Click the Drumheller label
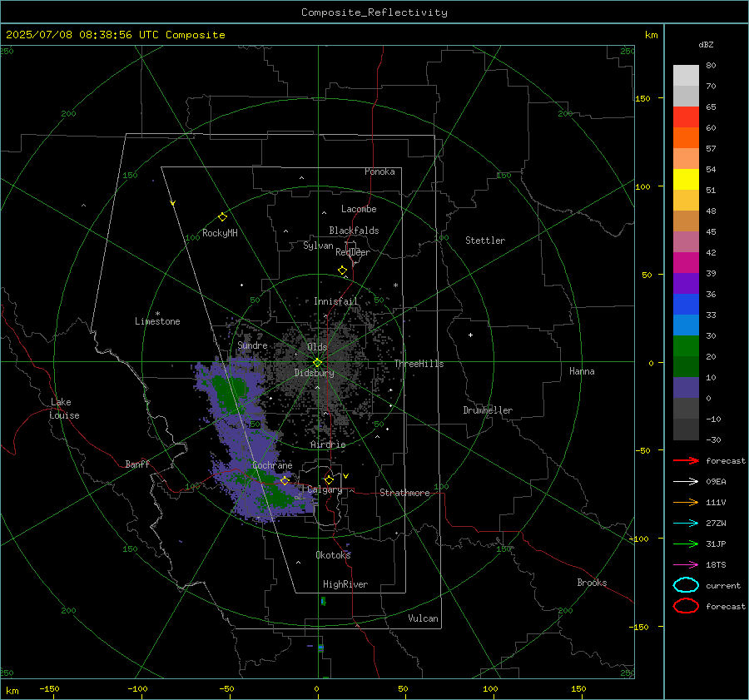 (488, 410)
